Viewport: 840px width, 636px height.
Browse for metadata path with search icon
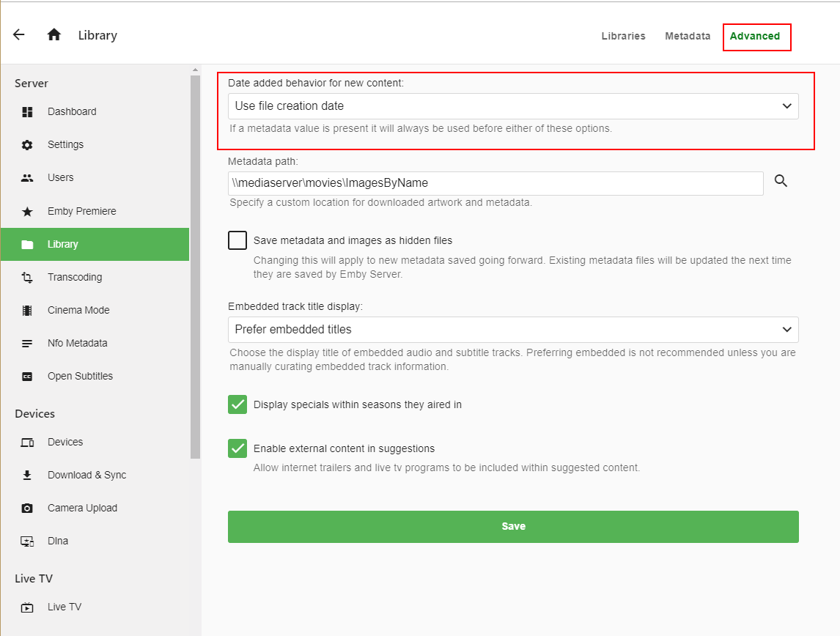click(781, 182)
